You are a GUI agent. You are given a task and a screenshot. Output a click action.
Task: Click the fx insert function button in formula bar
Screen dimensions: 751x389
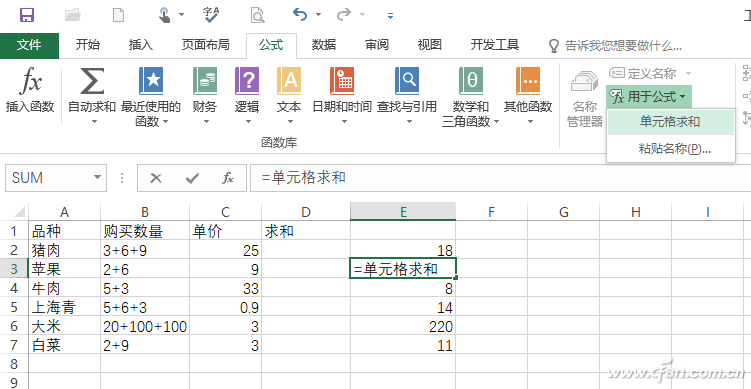[x=228, y=178]
